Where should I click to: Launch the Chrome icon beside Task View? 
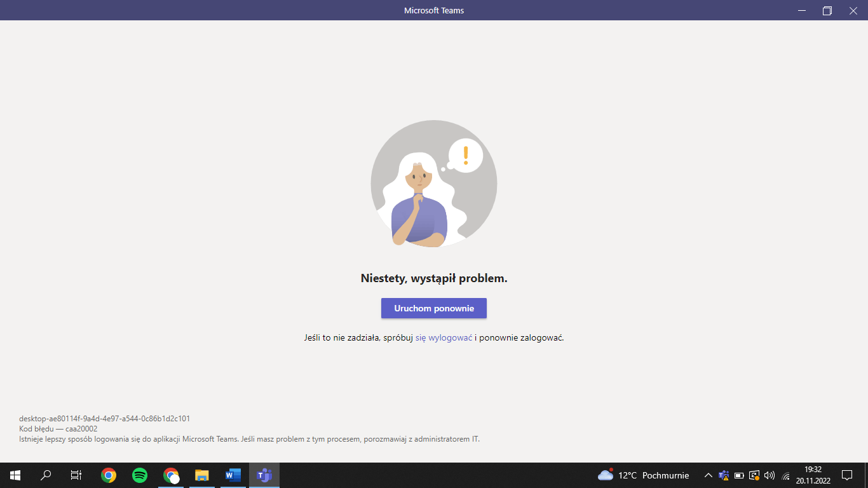pos(109,475)
